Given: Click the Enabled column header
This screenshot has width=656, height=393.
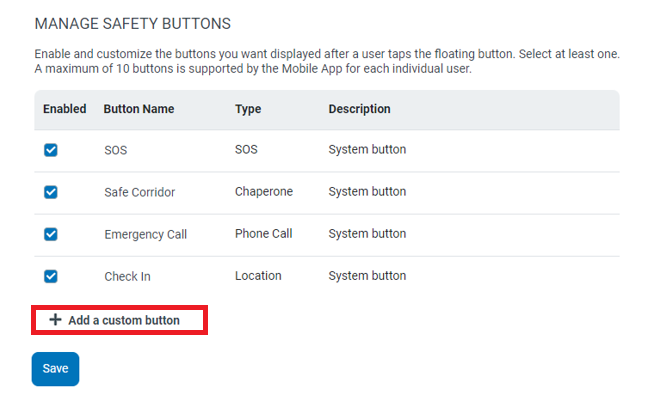Looking at the screenshot, I should pos(64,109).
